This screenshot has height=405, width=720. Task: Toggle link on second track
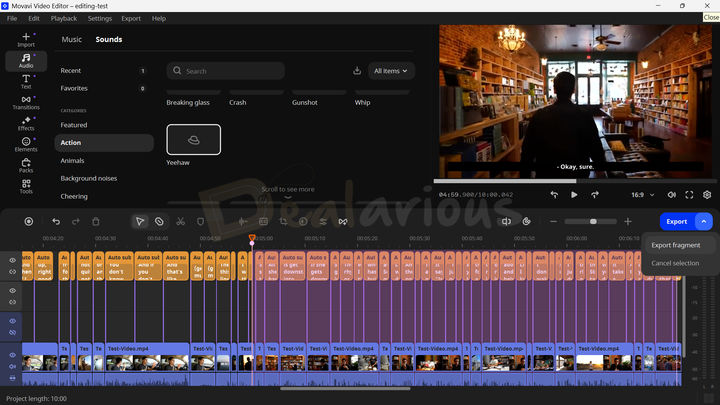(x=12, y=302)
